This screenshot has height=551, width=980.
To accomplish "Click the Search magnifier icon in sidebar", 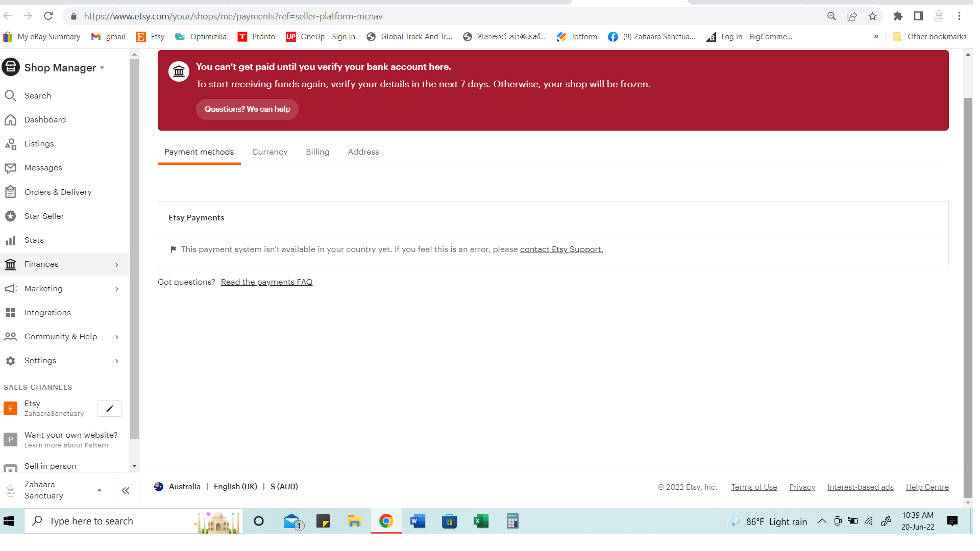I will [10, 95].
